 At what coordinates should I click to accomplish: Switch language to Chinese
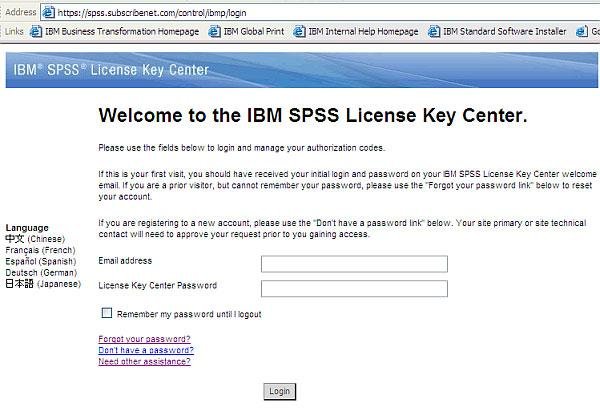point(34,239)
